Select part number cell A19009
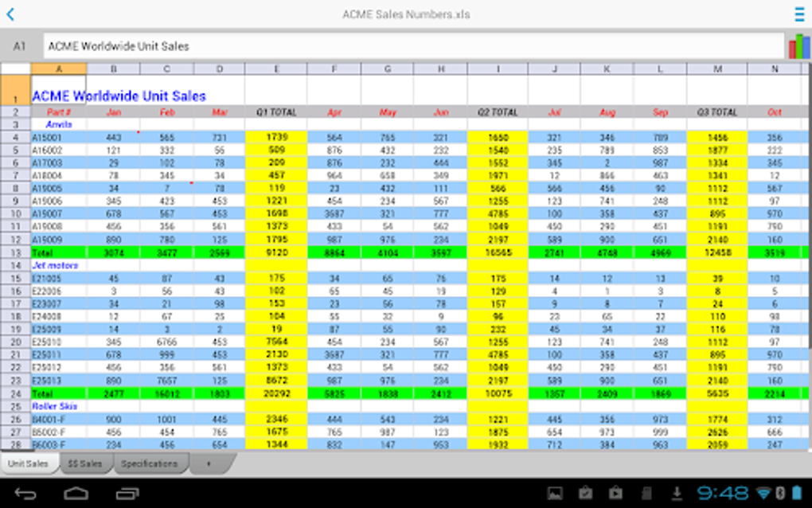The height and width of the screenshot is (508, 812). 59,240
